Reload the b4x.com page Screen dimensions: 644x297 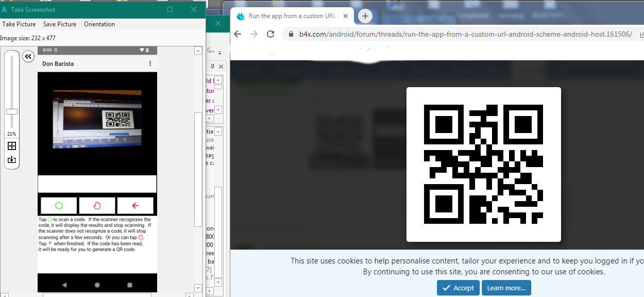pyautogui.click(x=270, y=34)
